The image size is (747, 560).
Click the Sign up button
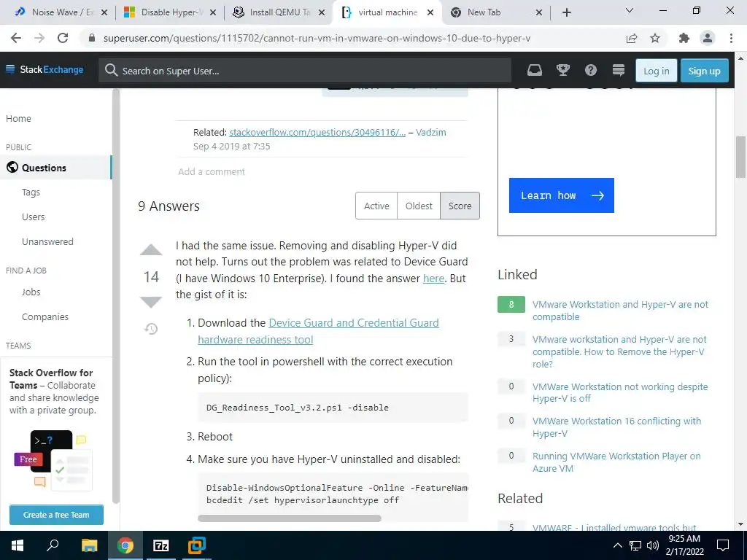[x=704, y=71]
